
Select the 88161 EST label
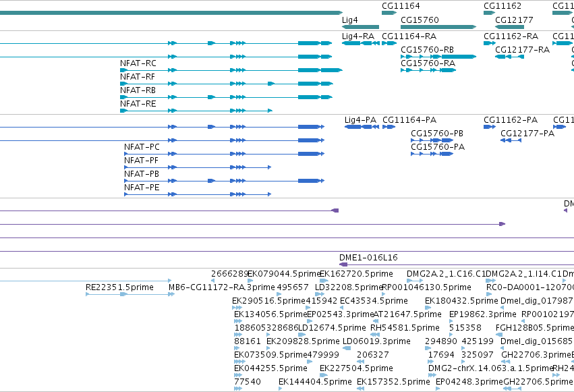point(248,341)
